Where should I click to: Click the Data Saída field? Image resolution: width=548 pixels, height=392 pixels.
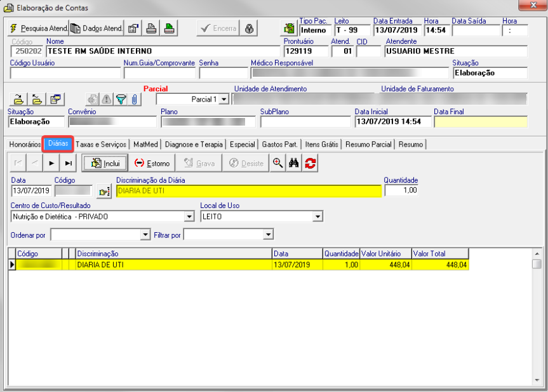476,30
